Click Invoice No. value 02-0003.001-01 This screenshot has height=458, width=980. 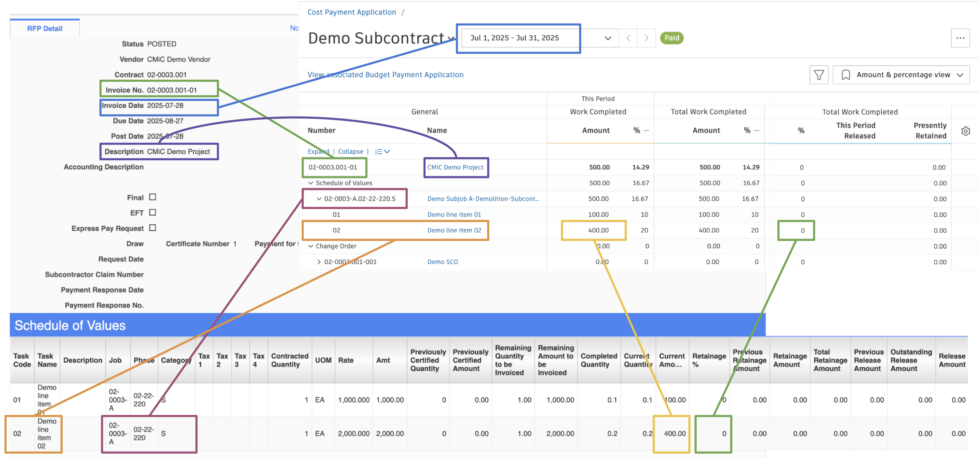click(171, 90)
